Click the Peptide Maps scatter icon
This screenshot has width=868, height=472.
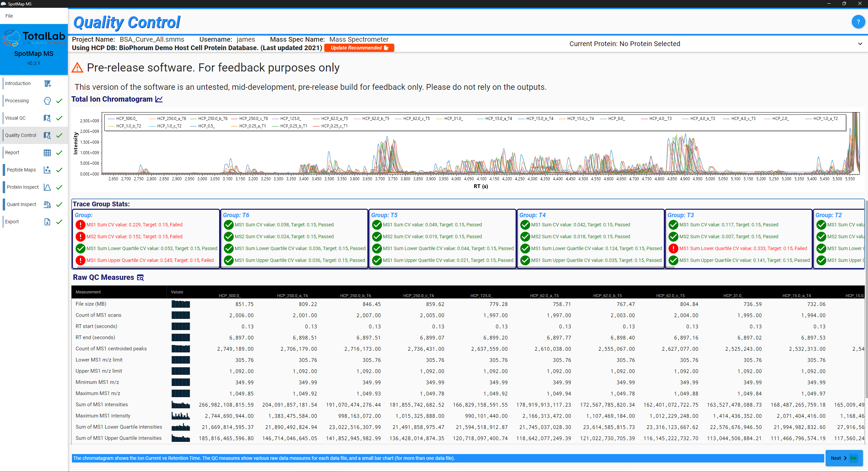pyautogui.click(x=47, y=170)
